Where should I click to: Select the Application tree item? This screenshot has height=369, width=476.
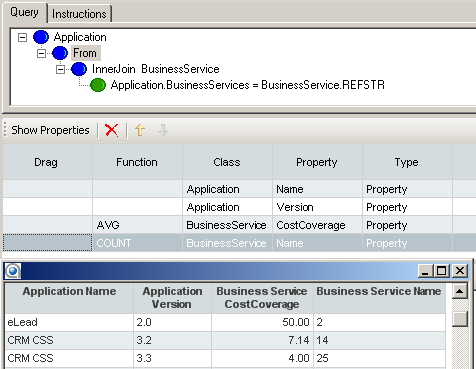point(80,37)
